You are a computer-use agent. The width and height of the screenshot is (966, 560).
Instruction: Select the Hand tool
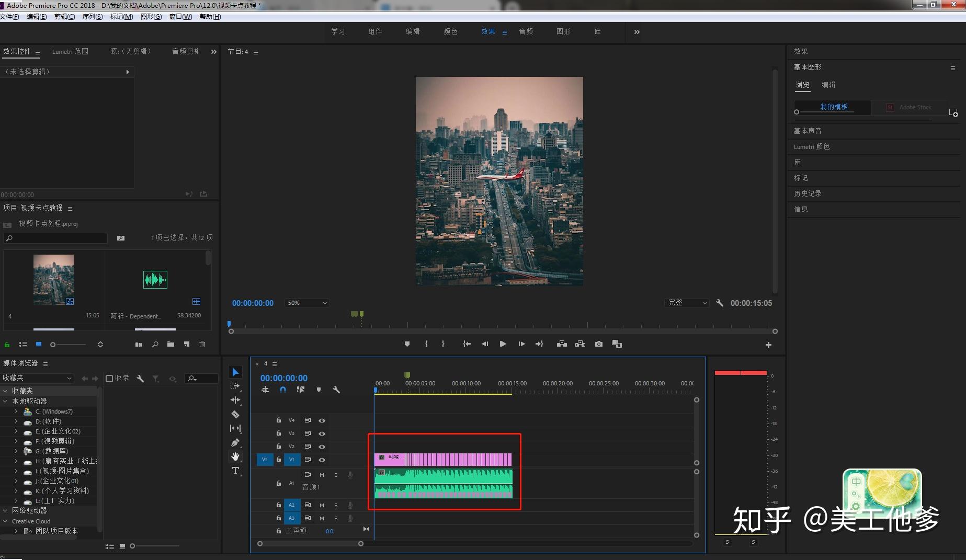(235, 456)
